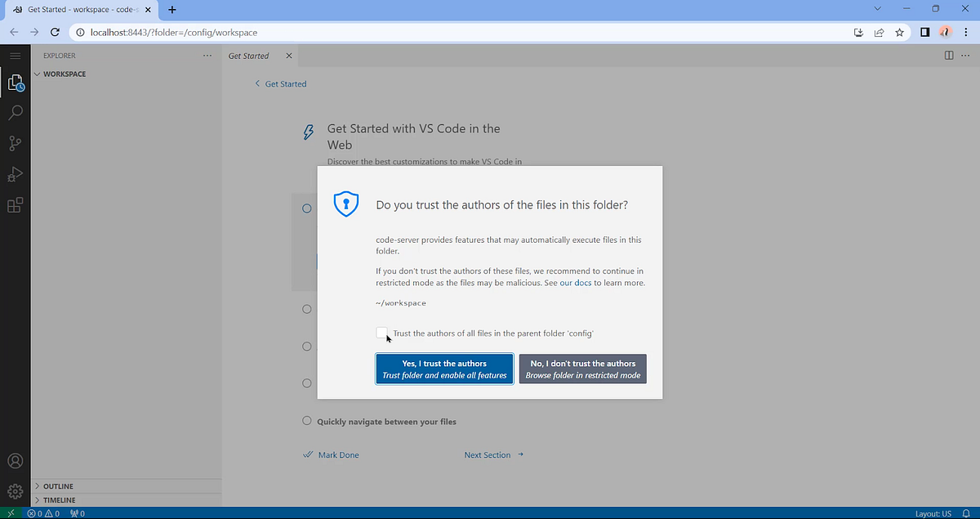Click 'Yes, I trust the authors'
The width and height of the screenshot is (980, 519).
pos(443,369)
